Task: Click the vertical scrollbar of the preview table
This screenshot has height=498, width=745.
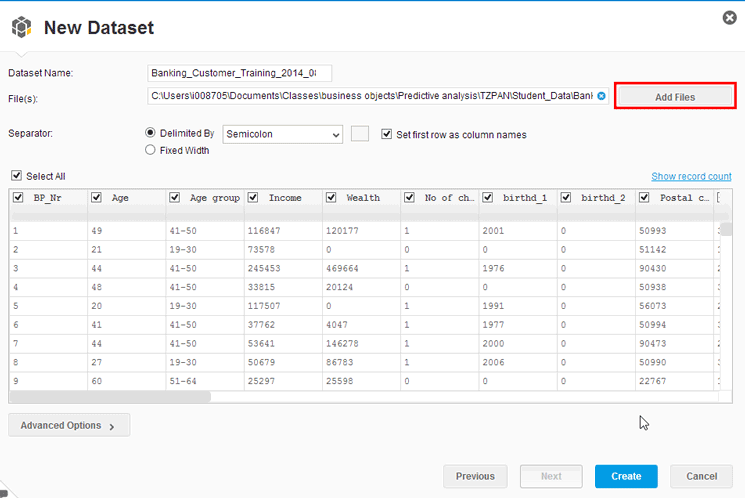Action: pyautogui.click(x=726, y=229)
